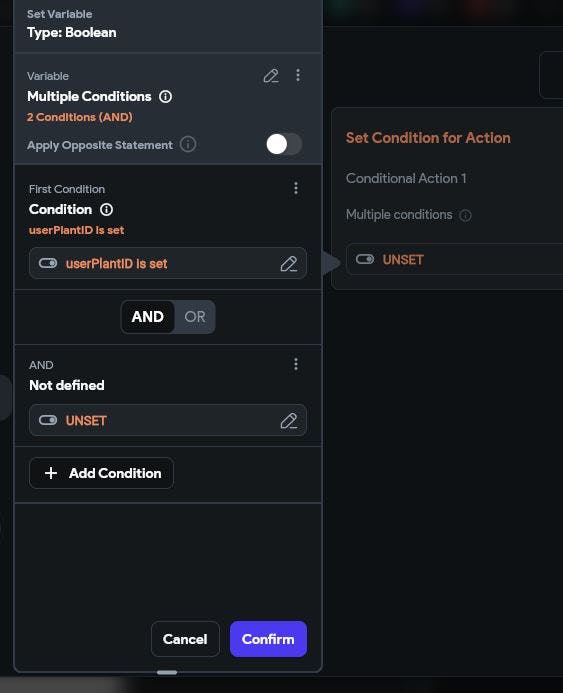Viewport: 563px width, 693px height.
Task: Click the handle bar at the panel's bottom edge
Action: click(x=167, y=672)
